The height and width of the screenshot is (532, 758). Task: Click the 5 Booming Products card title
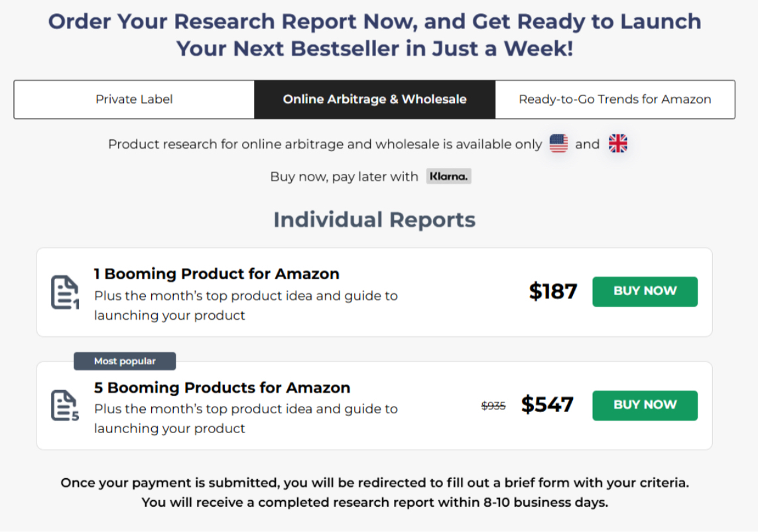221,387
